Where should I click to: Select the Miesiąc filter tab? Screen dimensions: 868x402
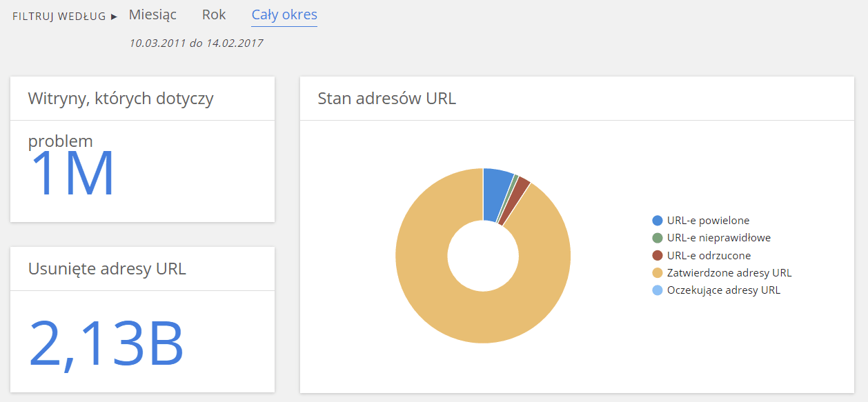click(x=152, y=15)
